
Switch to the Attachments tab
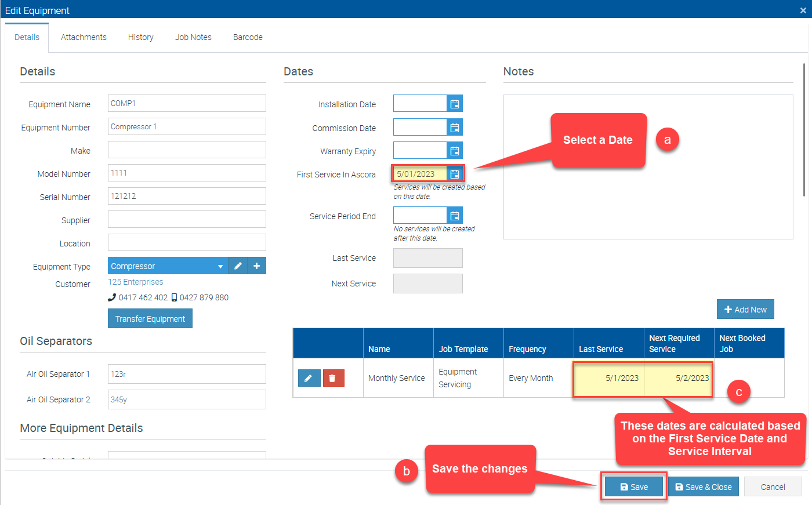point(84,37)
